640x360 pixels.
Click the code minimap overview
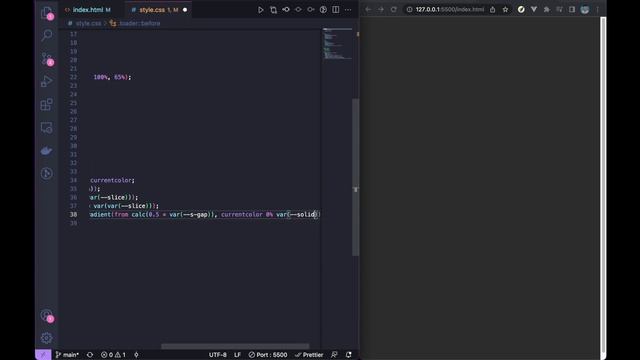click(337, 44)
